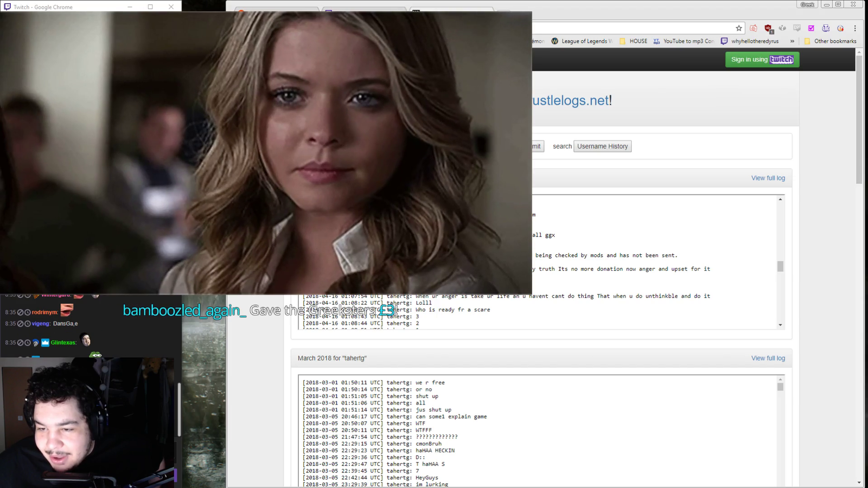Close the Twitch popup window
Image resolution: width=868 pixels, height=488 pixels.
coord(171,7)
